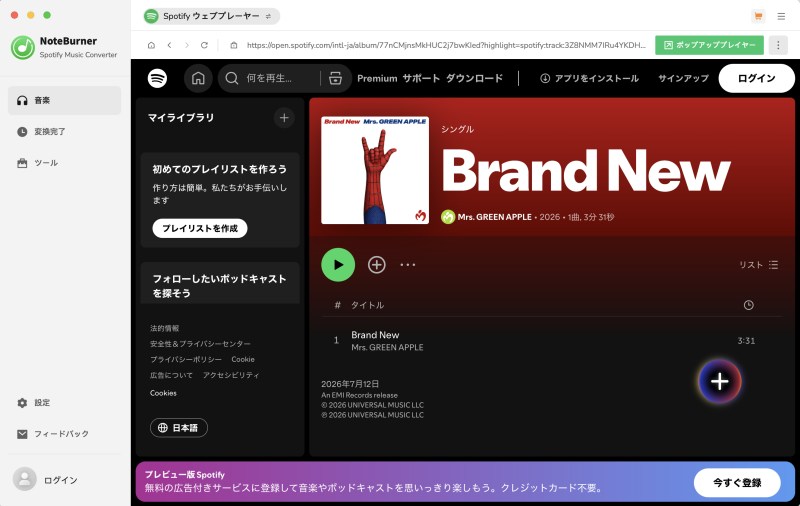Screen dimensions: 800x506
Task: Open 安全性＆プライバシーセンター link
Action: [x=200, y=344]
